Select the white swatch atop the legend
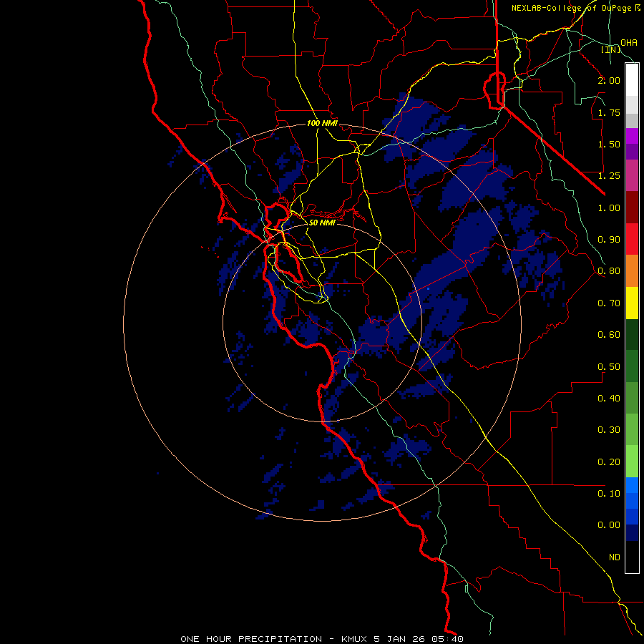644x644 pixels. 632,80
